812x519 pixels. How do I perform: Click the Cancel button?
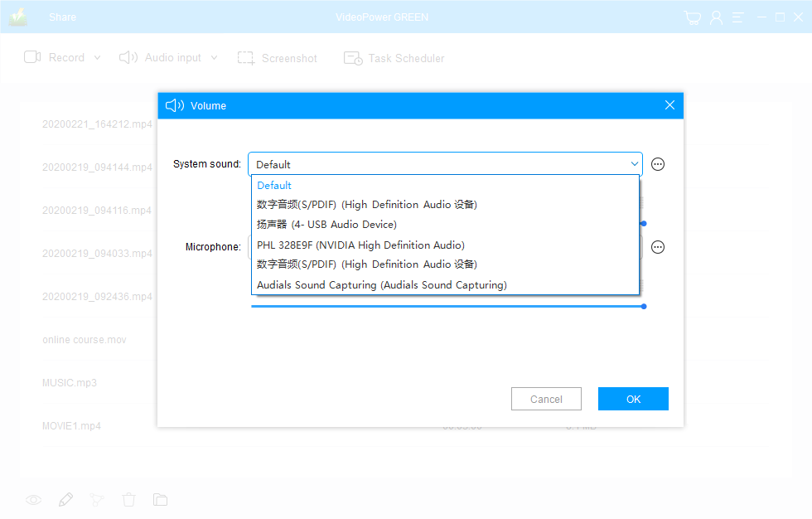pyautogui.click(x=546, y=399)
